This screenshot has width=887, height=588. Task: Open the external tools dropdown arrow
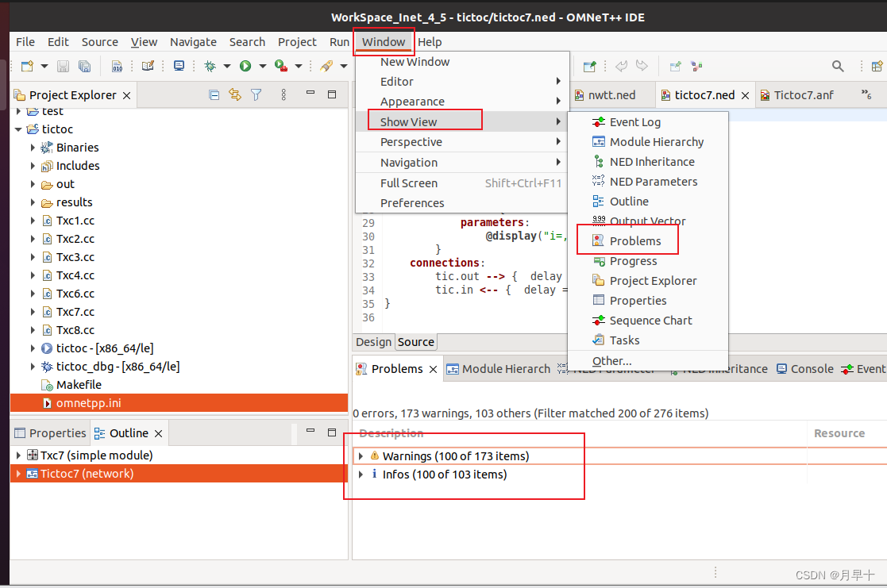(x=299, y=66)
